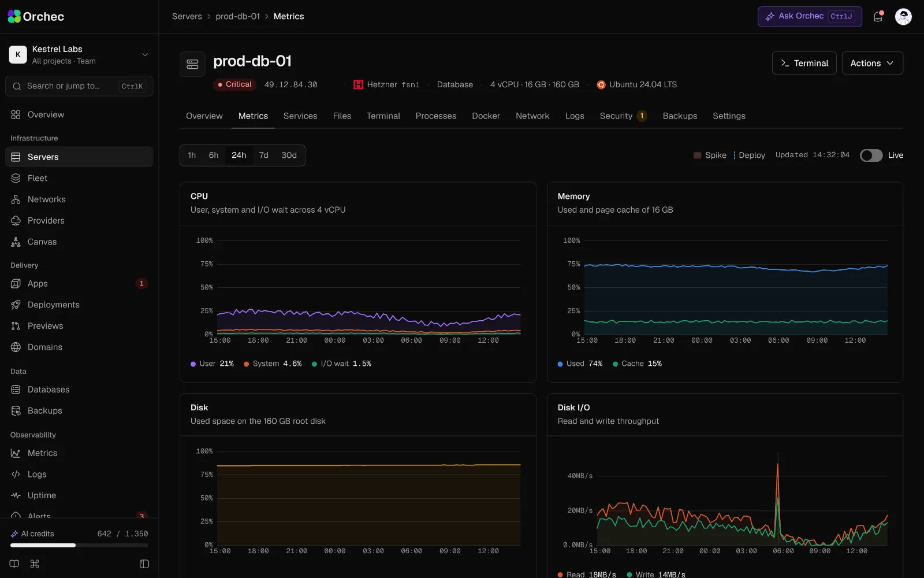Toggle the System series in the CPU legend
This screenshot has height=578, width=924.
click(x=273, y=364)
